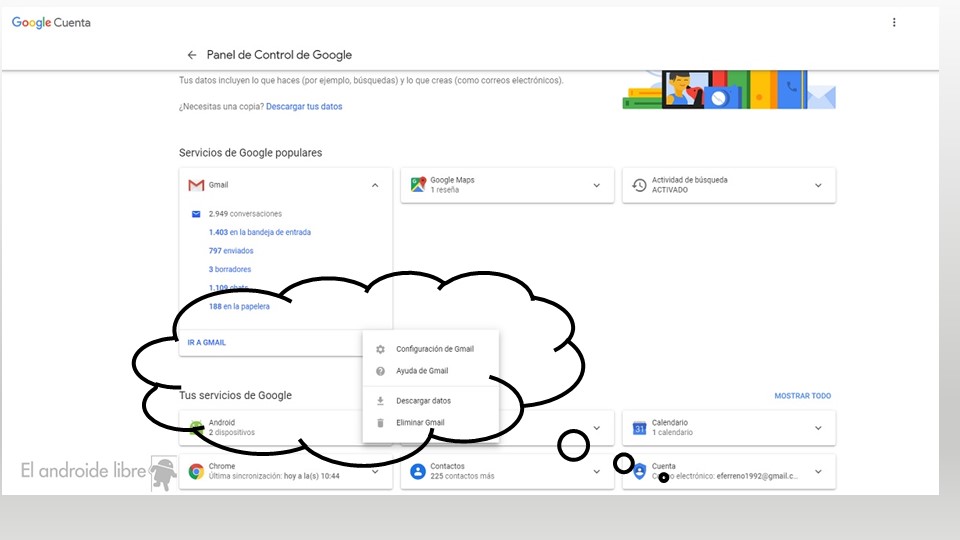Open 1.403 en la bandeja de entrada
This screenshot has height=540, width=960.
[260, 232]
